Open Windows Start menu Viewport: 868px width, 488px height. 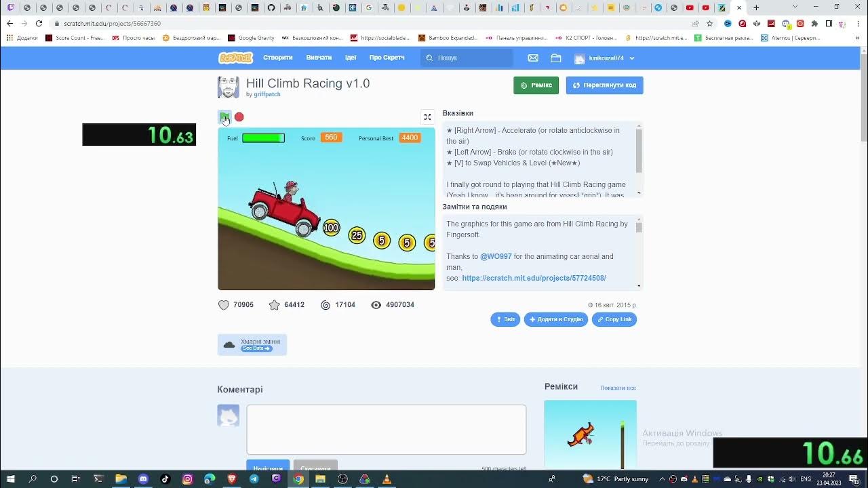pos(10,479)
